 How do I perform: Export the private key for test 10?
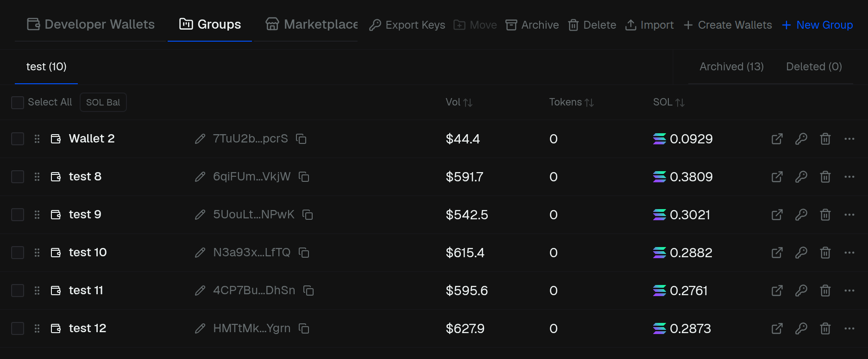(x=801, y=253)
